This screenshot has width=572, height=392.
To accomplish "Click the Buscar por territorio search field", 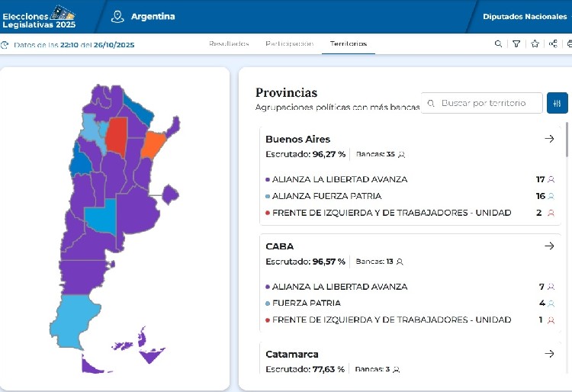I will tap(483, 103).
